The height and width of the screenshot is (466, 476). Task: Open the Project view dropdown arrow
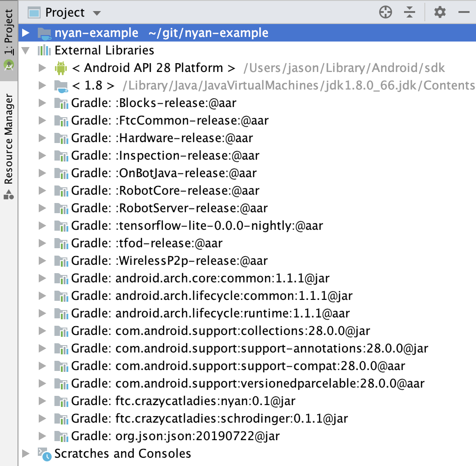tap(97, 13)
